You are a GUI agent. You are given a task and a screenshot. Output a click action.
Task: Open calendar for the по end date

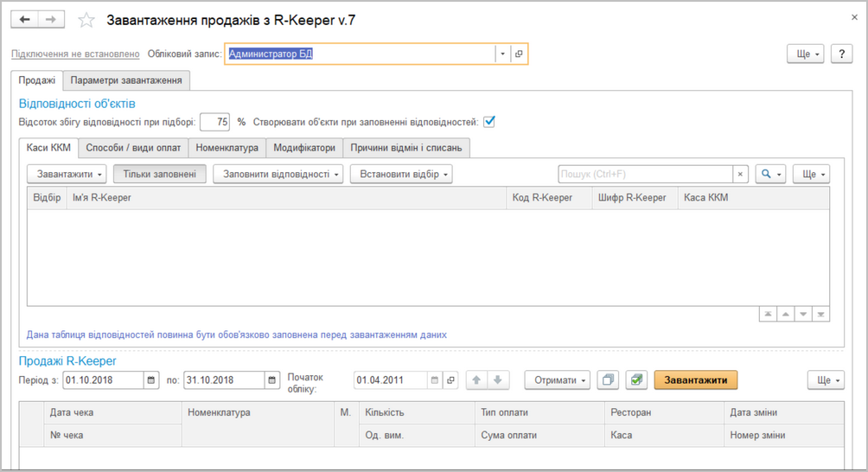pyautogui.click(x=273, y=380)
